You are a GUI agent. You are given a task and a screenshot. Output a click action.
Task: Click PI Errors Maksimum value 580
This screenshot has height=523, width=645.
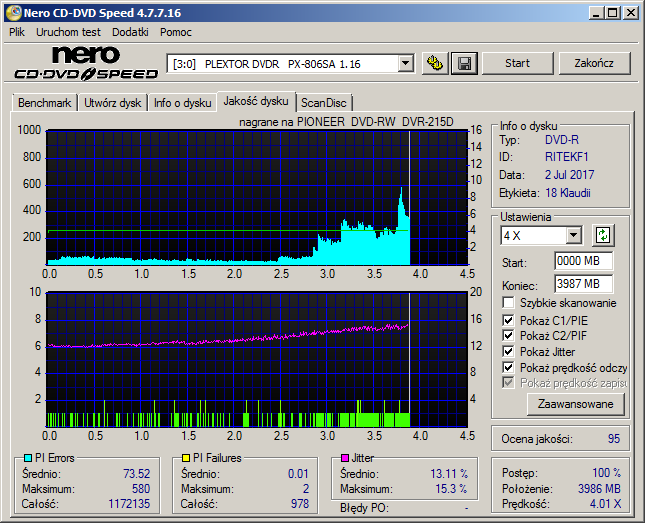(141, 489)
